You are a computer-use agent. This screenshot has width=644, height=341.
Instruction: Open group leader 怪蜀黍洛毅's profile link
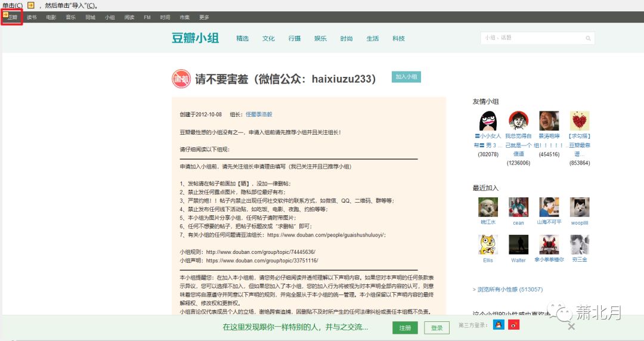tap(259, 114)
